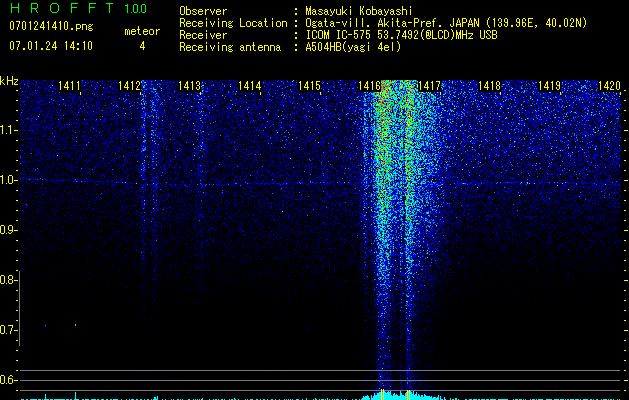Click the ICOM IC-575 receiver text
Screen dimensions: 629x400
402,35
